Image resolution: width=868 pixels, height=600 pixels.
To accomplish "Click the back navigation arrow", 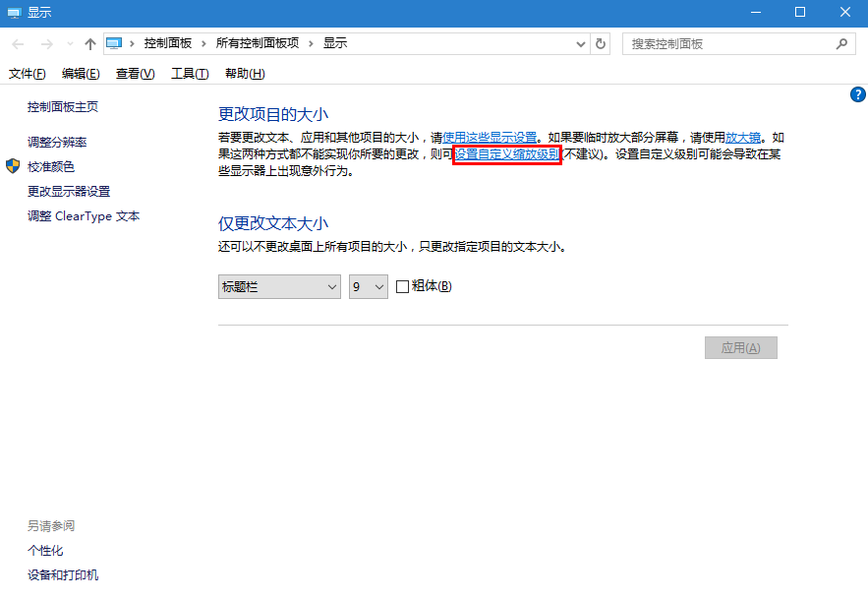I will tap(17, 43).
